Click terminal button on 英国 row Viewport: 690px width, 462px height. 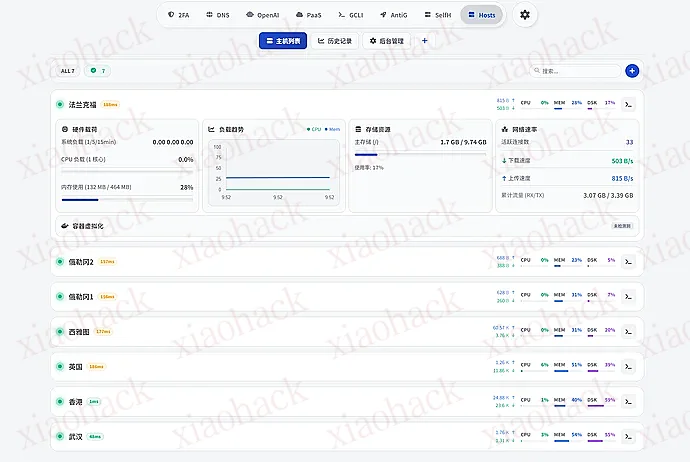[629, 366]
